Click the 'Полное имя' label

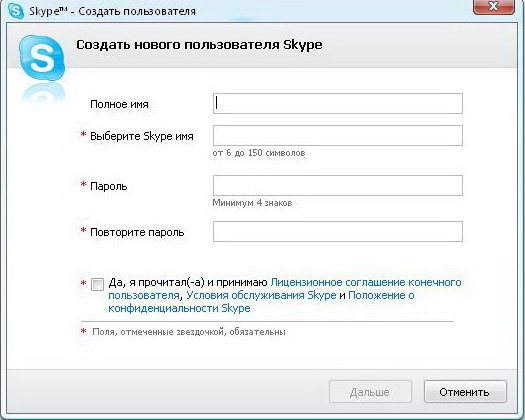(119, 104)
